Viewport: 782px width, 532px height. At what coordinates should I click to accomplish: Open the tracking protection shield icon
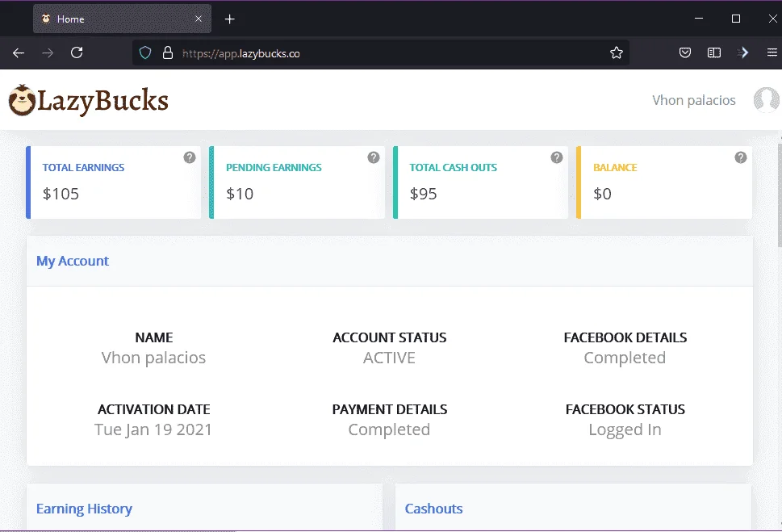coord(145,53)
